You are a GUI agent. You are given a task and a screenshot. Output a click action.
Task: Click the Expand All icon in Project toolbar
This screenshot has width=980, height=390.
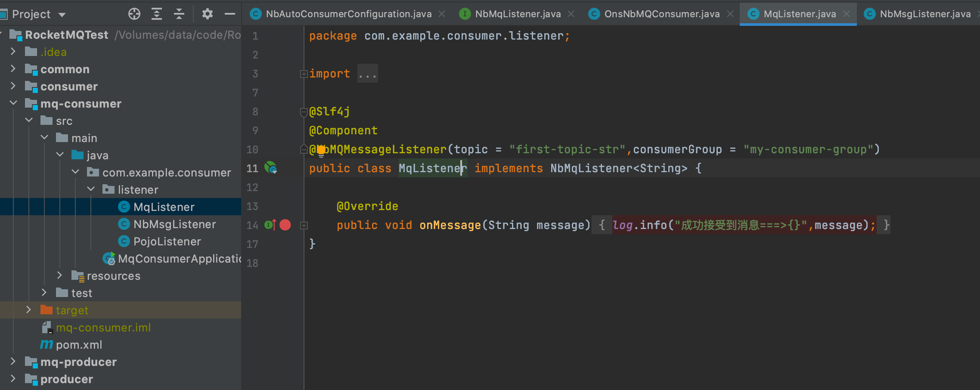coord(156,13)
